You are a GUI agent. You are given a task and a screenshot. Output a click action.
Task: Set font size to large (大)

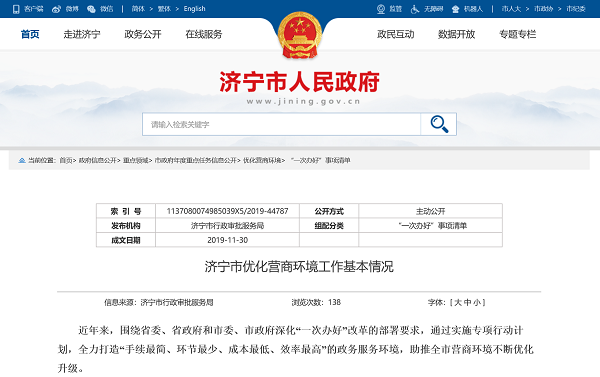coord(458,302)
